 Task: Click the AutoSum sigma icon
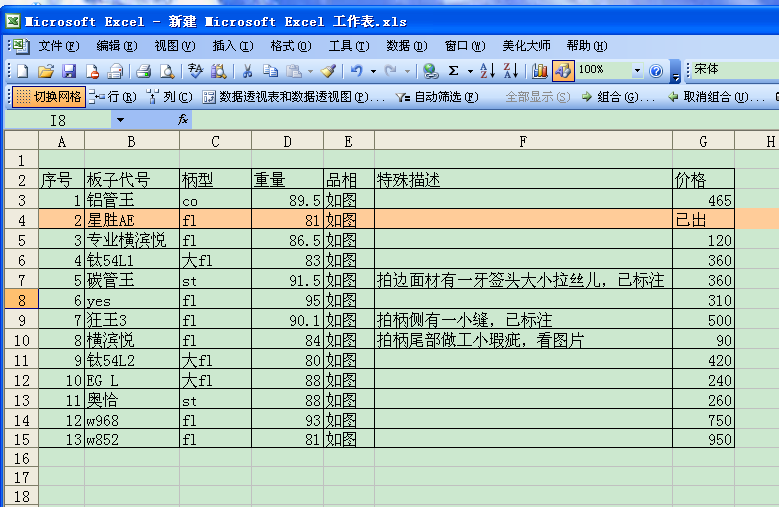pyautogui.click(x=454, y=71)
